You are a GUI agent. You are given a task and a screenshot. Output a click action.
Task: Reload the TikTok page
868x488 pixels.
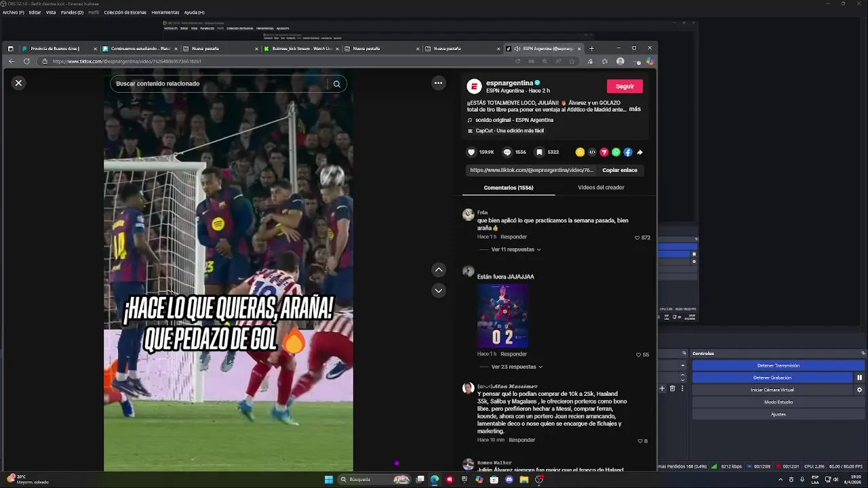pyautogui.click(x=26, y=61)
